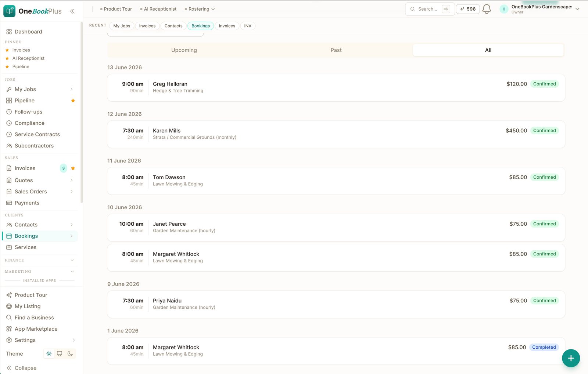The height and width of the screenshot is (374, 588).
Task: Click the 598 credits sparkle badge
Action: [468, 9]
